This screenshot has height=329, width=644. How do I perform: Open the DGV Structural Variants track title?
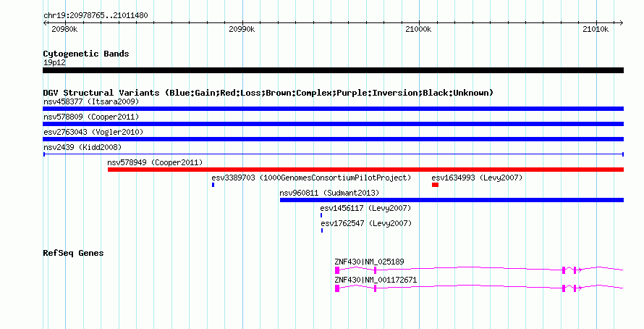click(268, 93)
